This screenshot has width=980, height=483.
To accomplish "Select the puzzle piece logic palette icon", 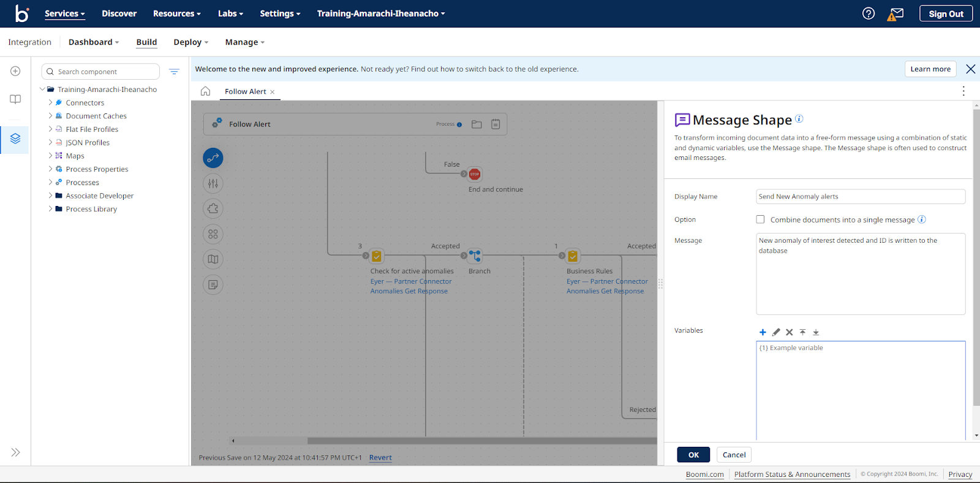I will pos(213,208).
